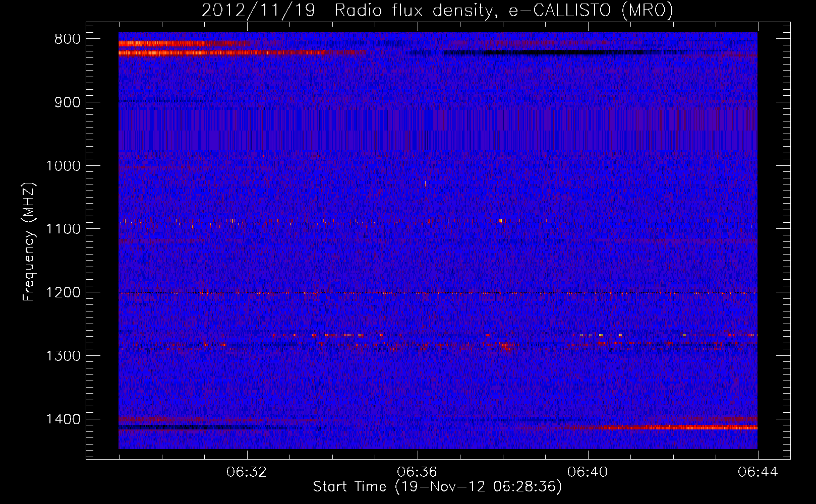Click the 800 frequency tick label
The width and height of the screenshot is (816, 504).
coord(68,39)
